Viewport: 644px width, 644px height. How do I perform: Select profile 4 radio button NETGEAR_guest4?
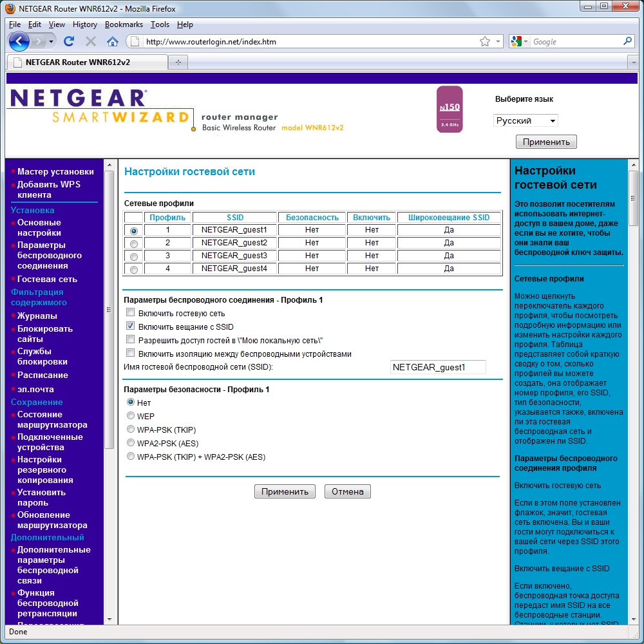click(133, 269)
